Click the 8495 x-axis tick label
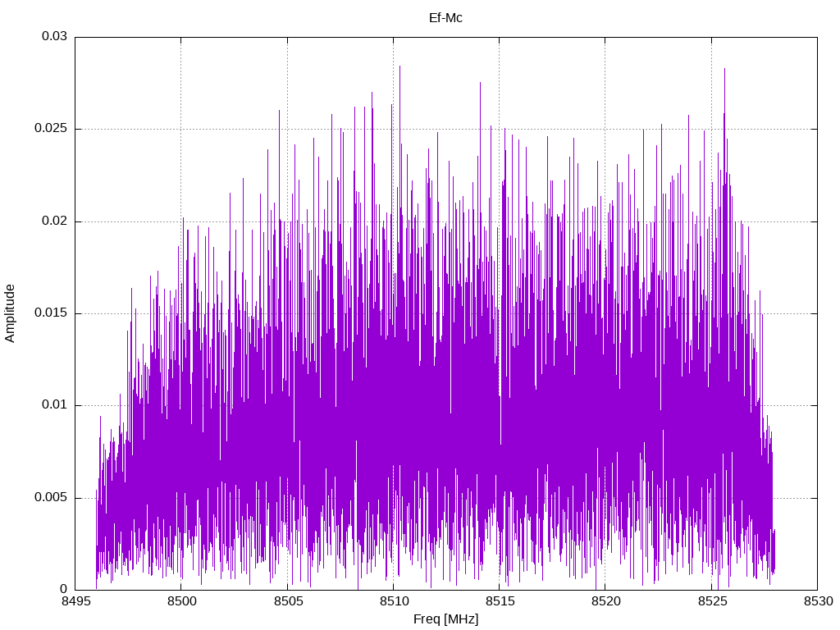This screenshot has width=840, height=630. [75, 601]
